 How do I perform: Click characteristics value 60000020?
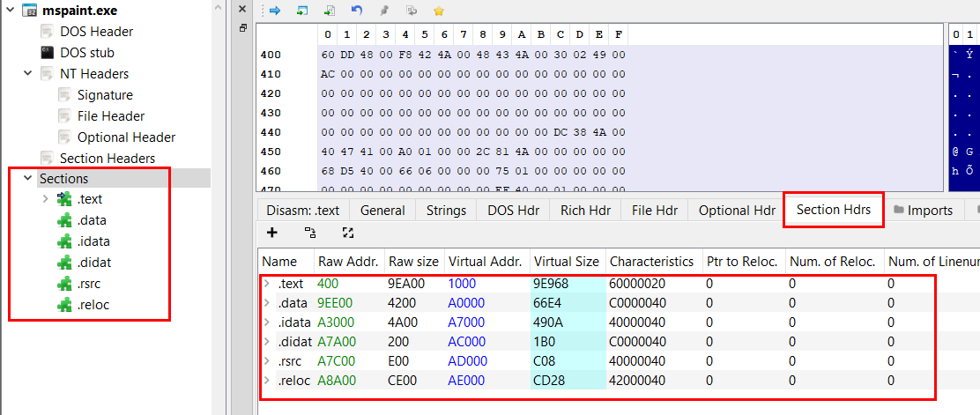(637, 284)
